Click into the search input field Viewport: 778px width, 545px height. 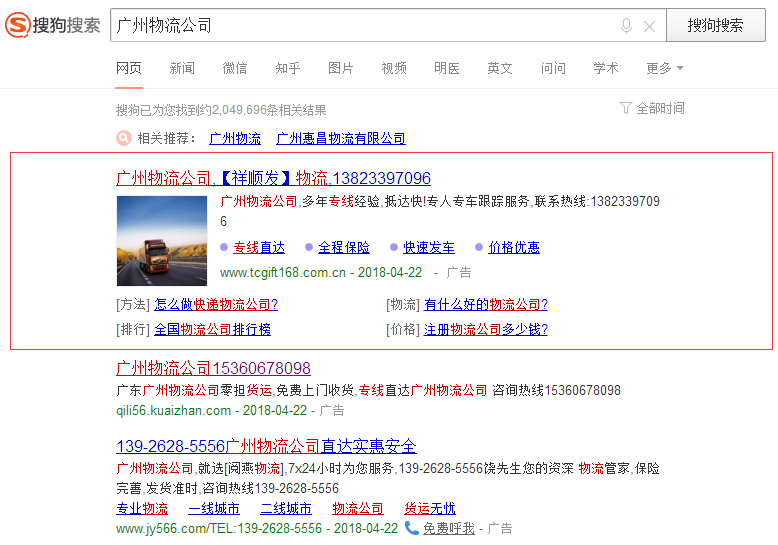coord(360,26)
